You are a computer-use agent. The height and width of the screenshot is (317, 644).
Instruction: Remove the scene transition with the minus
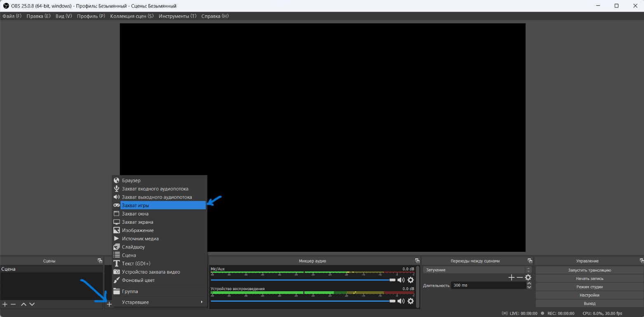click(x=519, y=278)
